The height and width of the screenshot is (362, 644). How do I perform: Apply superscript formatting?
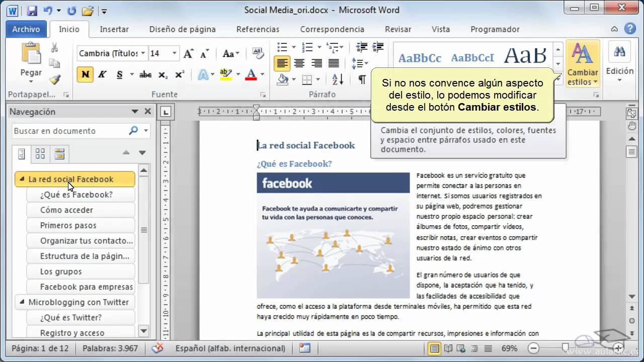click(179, 75)
